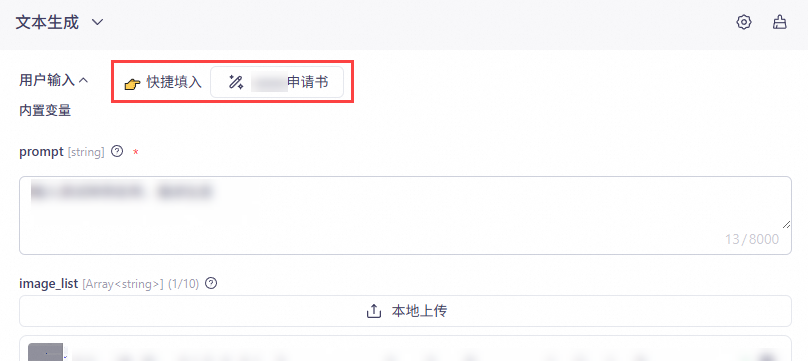This screenshot has height=361, width=808.
Task: Collapse the 用户输入 section chevron
Action: [x=83, y=80]
